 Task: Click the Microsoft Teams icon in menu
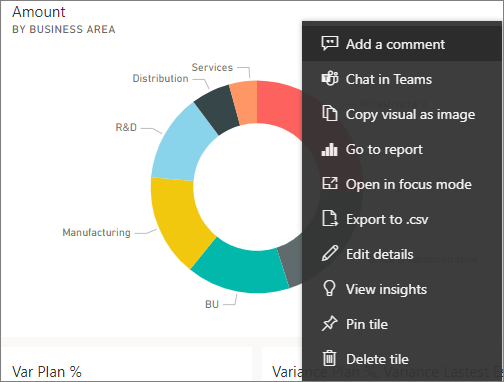pos(330,79)
